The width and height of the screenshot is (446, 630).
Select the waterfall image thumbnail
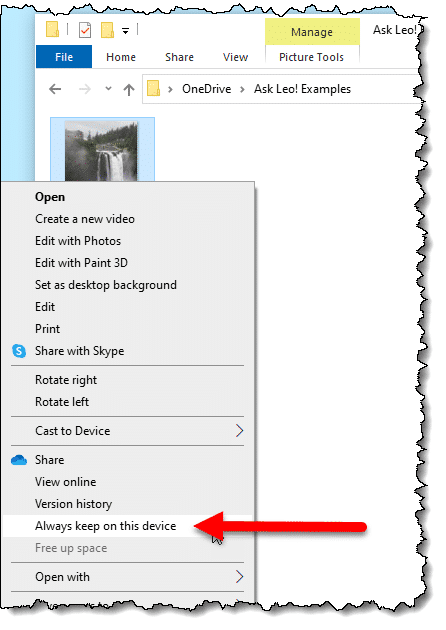tap(102, 150)
